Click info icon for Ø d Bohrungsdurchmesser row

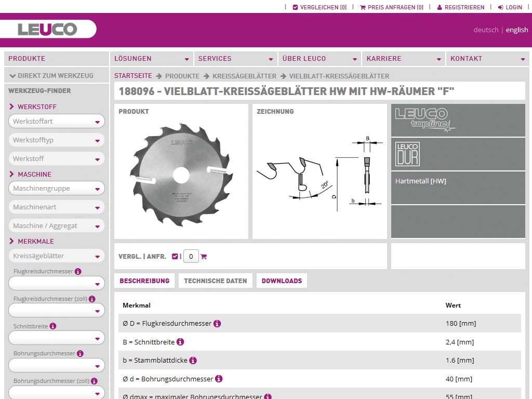point(219,379)
